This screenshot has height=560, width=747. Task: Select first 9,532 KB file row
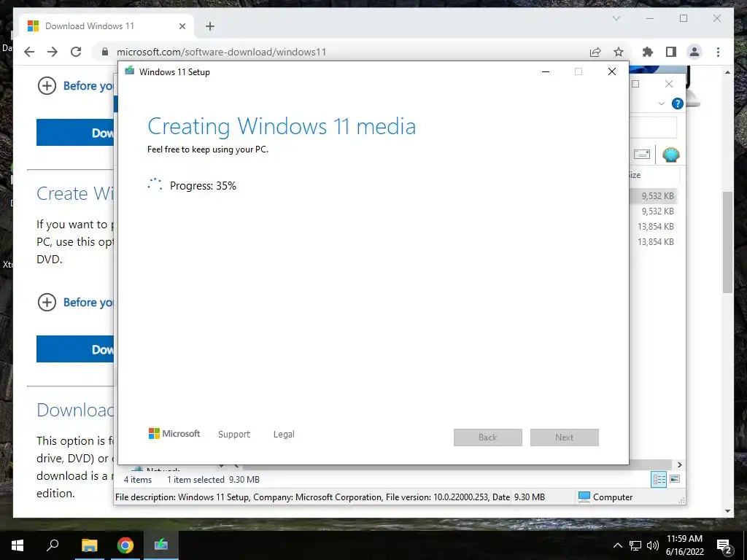click(654, 195)
